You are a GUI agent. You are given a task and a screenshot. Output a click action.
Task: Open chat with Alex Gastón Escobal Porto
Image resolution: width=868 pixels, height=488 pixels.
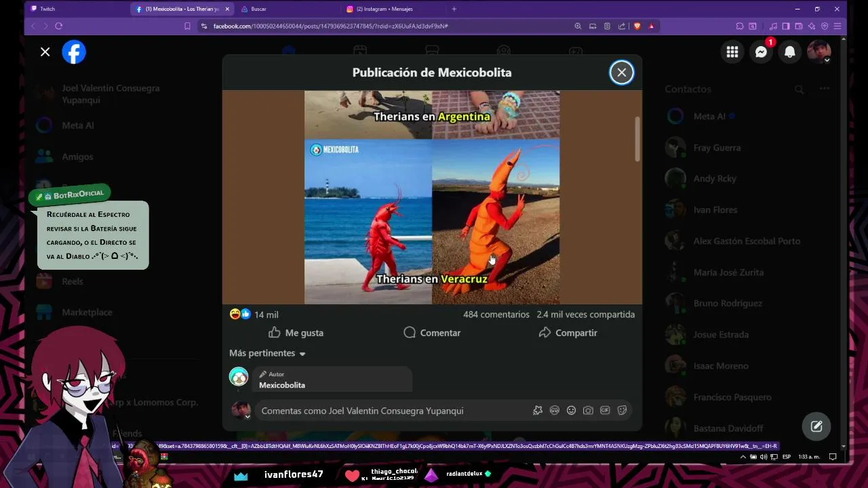tap(746, 241)
